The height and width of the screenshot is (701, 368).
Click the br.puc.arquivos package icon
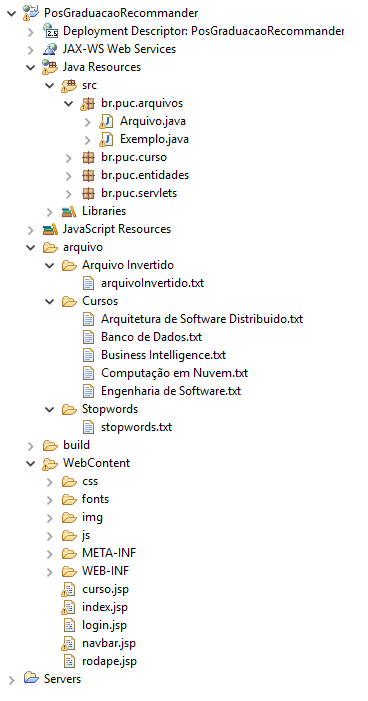(x=88, y=103)
